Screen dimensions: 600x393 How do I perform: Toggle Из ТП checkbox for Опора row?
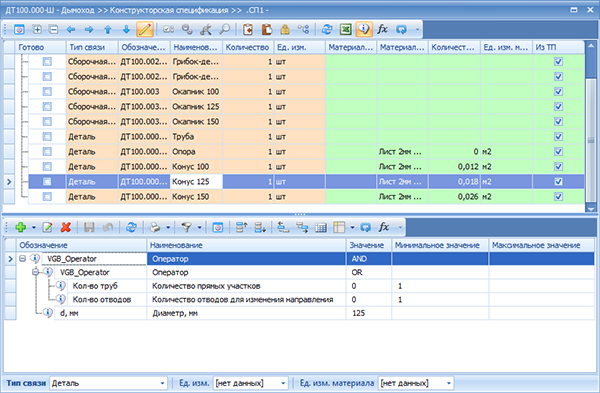tap(558, 152)
